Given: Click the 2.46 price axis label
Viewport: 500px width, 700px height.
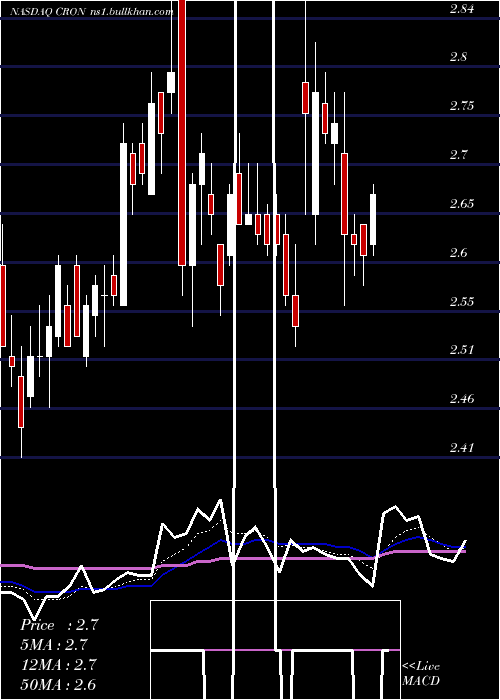Looking at the screenshot, I should pos(462,399).
